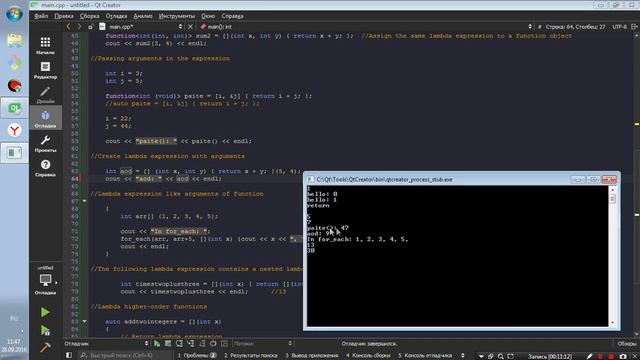Open the Отладка menu
640x360 pixels.
(116, 16)
